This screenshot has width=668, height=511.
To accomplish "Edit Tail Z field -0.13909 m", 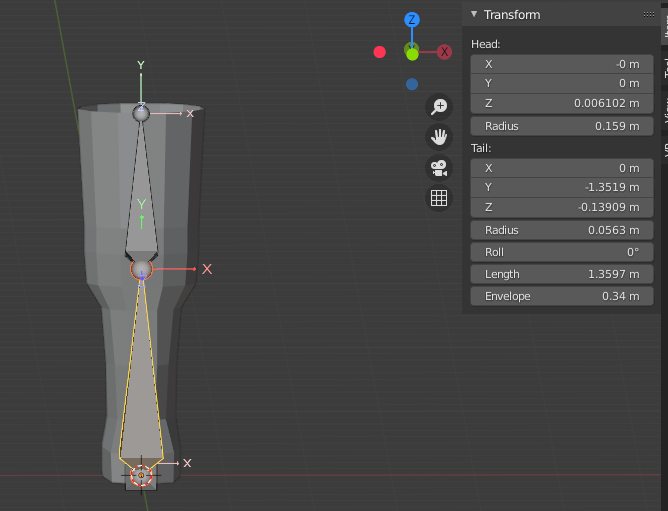I will pyautogui.click(x=562, y=207).
